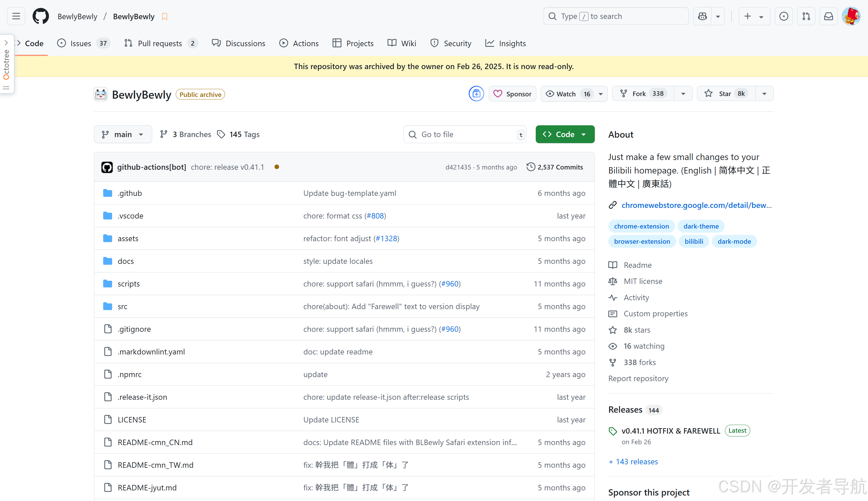
Task: Open the Fork options dropdown arrow
Action: pyautogui.click(x=683, y=93)
